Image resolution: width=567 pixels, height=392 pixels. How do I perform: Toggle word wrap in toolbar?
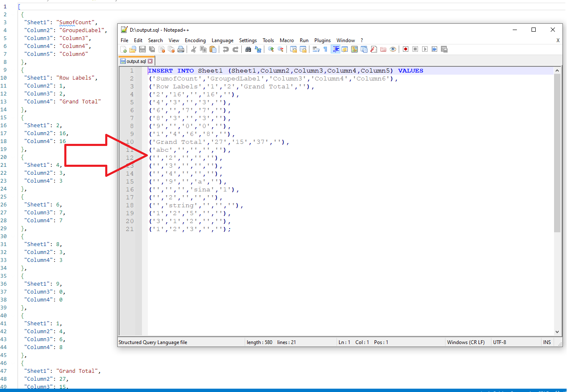316,49
